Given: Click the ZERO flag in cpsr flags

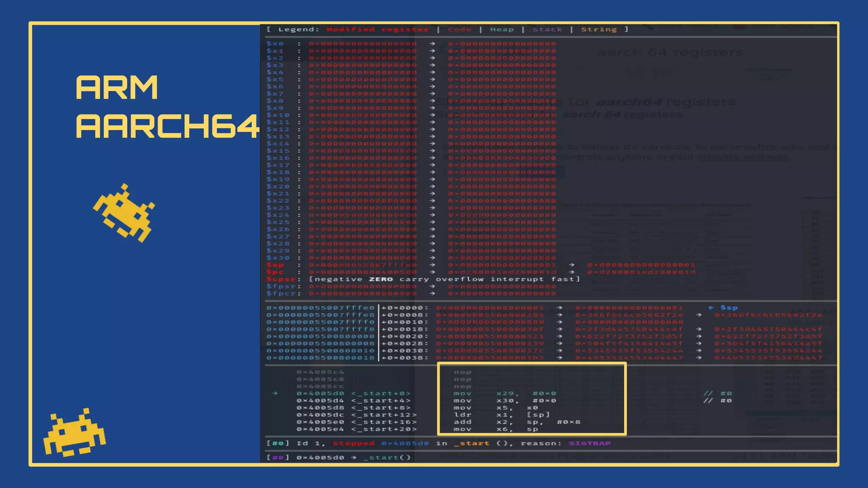Looking at the screenshot, I should point(381,279).
